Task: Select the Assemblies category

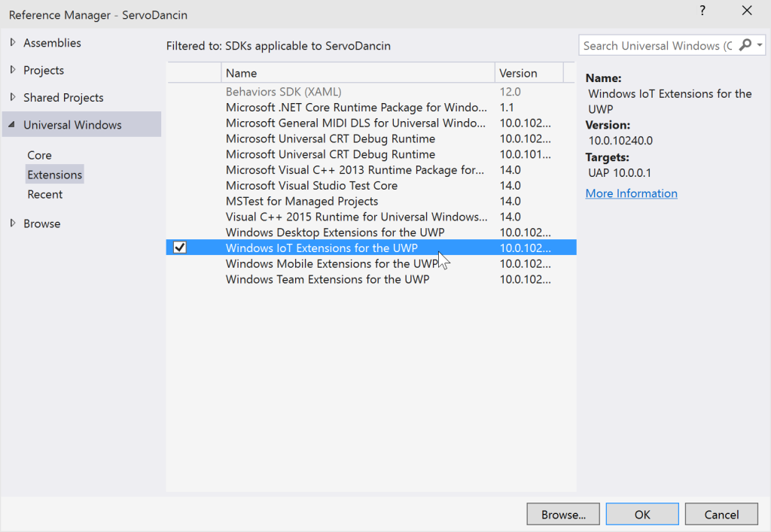Action: click(x=52, y=43)
